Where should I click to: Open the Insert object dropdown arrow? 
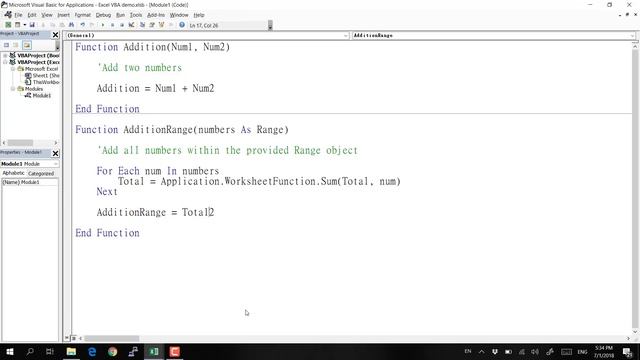pos(24,25)
